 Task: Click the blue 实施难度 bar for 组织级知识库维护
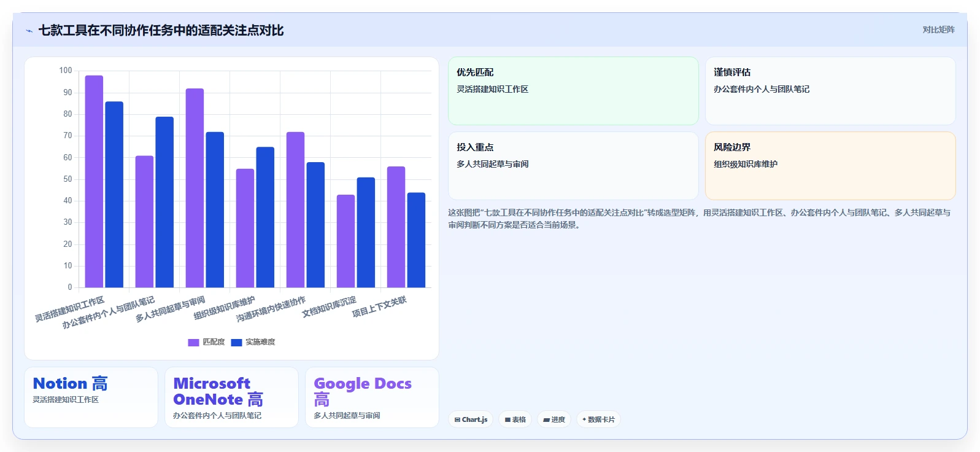pyautogui.click(x=265, y=217)
